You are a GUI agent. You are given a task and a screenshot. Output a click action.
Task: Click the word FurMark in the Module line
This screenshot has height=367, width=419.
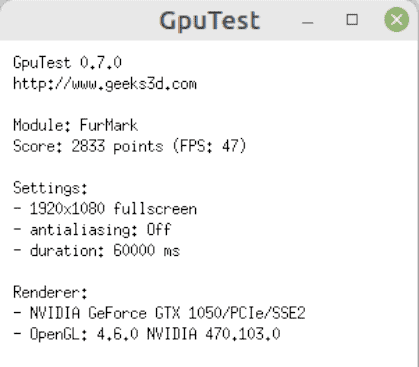click(109, 125)
